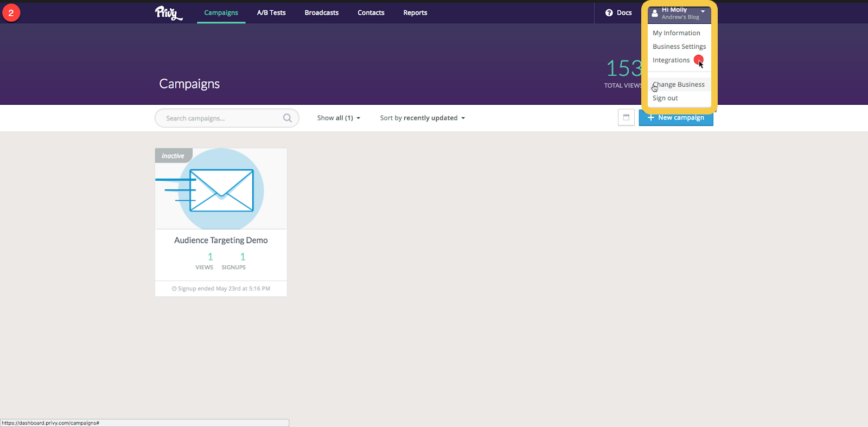868x427 pixels.
Task: Click the user profile avatar icon
Action: (x=655, y=13)
